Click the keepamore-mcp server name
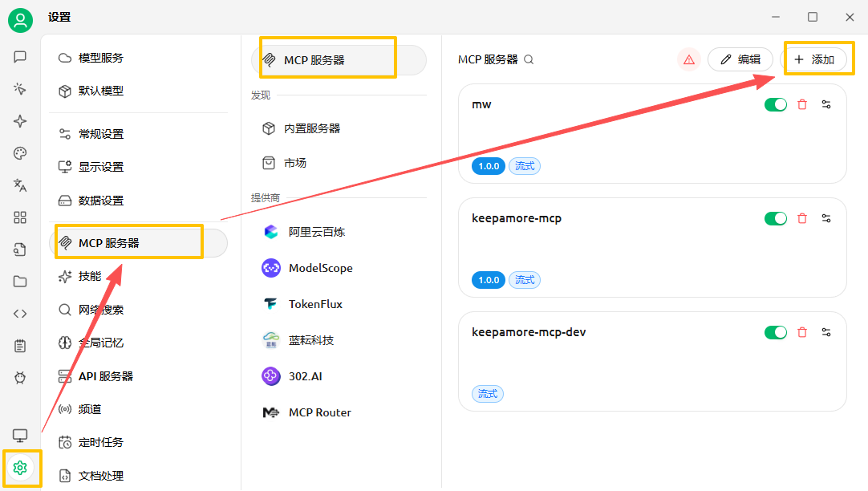 click(517, 219)
